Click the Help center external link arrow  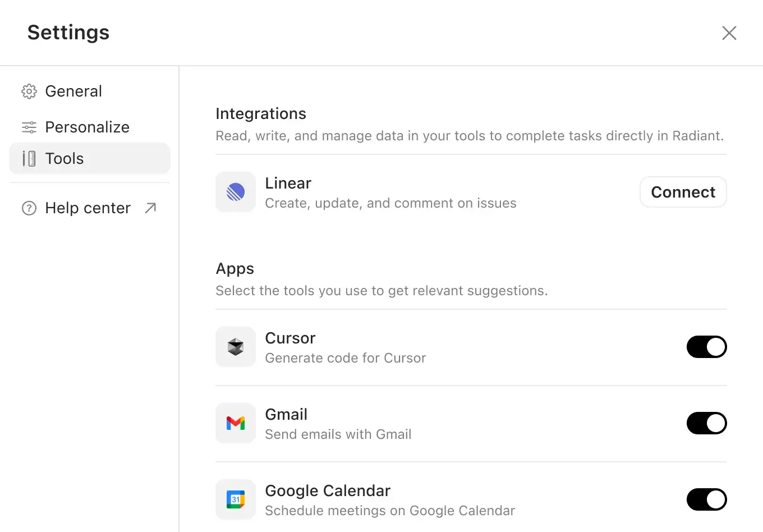point(149,207)
